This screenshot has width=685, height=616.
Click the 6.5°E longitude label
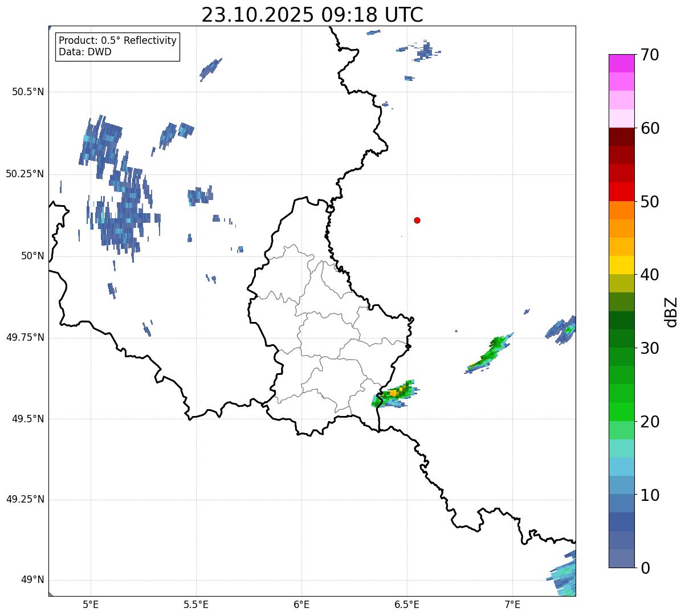point(407,604)
